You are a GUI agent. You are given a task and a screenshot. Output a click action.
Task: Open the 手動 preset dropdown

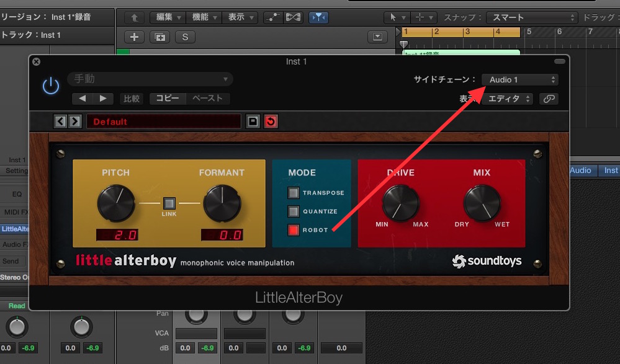coord(150,79)
